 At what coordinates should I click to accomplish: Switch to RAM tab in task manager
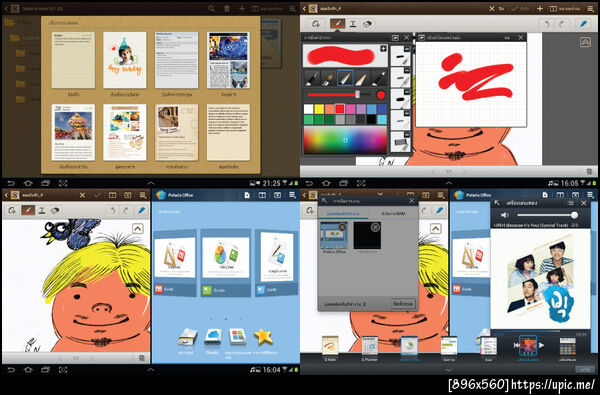pos(393,213)
